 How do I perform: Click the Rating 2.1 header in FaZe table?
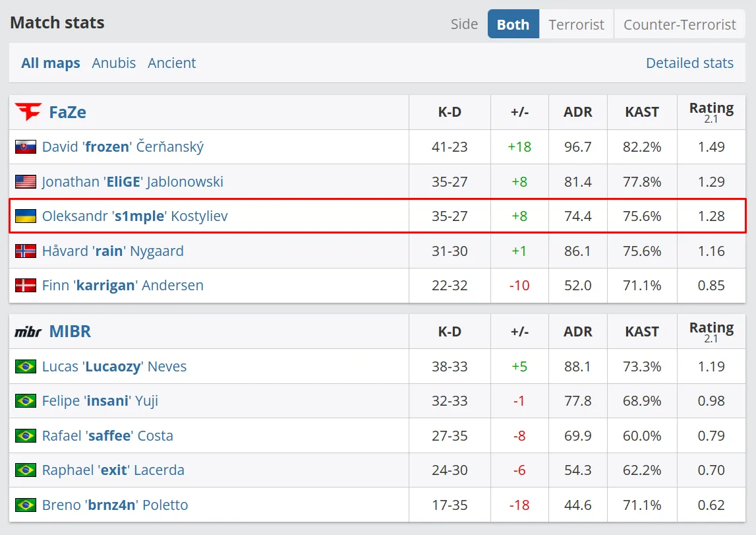tap(711, 112)
